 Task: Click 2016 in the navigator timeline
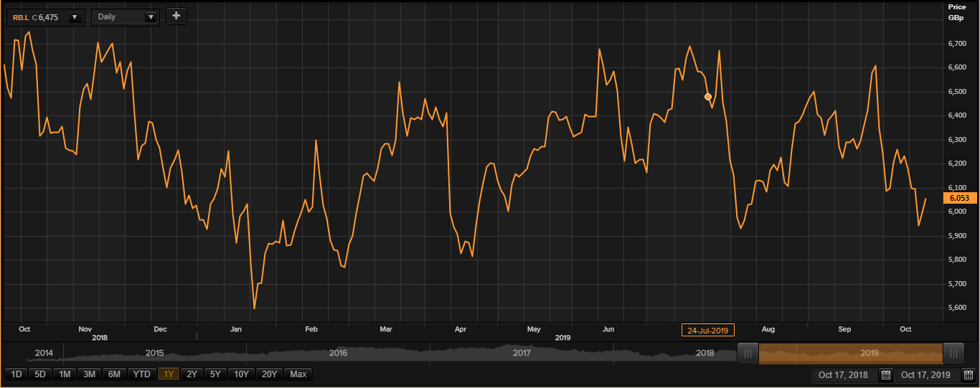[338, 353]
